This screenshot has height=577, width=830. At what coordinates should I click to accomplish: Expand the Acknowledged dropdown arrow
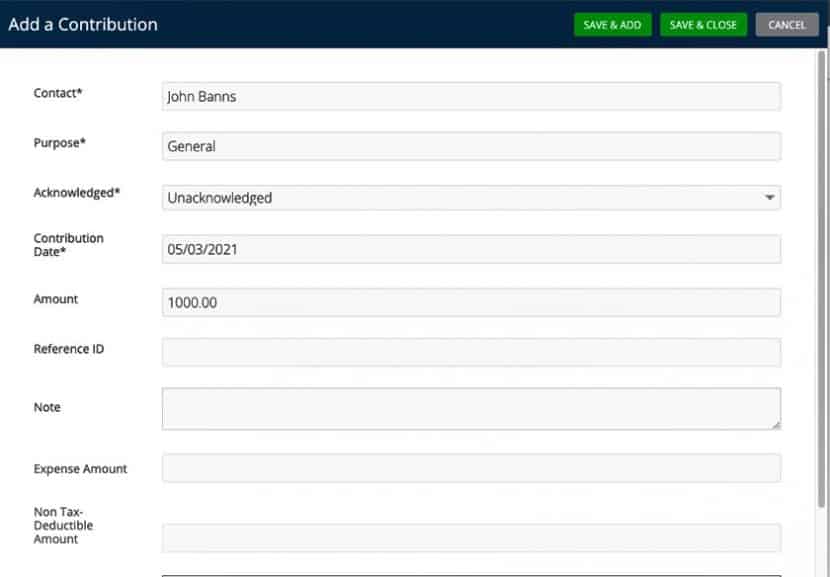(769, 198)
